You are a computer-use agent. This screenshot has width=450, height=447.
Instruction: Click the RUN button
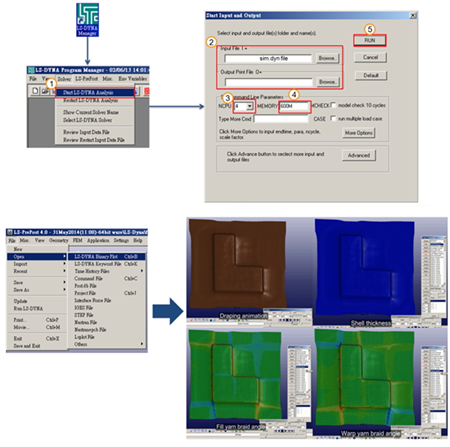point(370,40)
